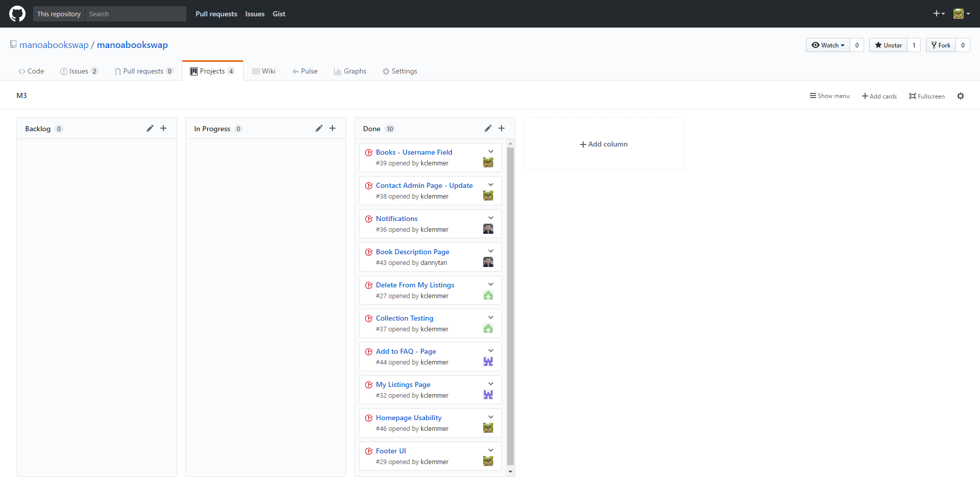Open the Issues tab
The width and height of the screenshot is (980, 485).
[79, 71]
